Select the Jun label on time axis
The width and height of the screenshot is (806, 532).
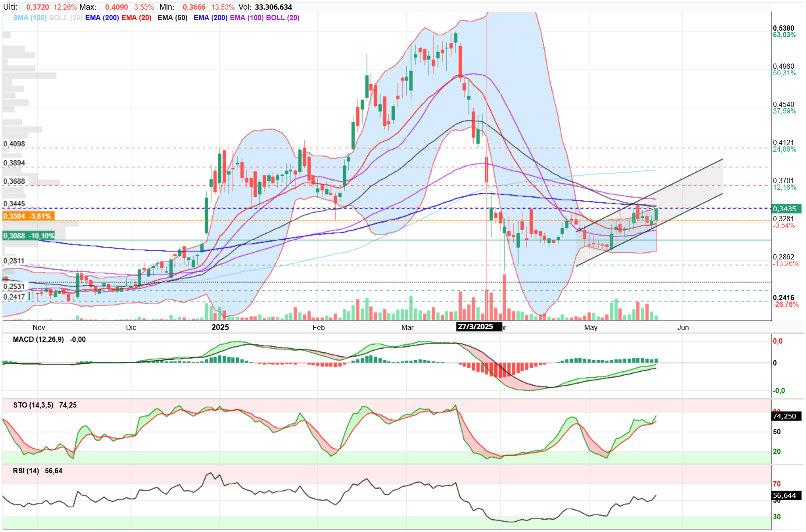coord(683,327)
